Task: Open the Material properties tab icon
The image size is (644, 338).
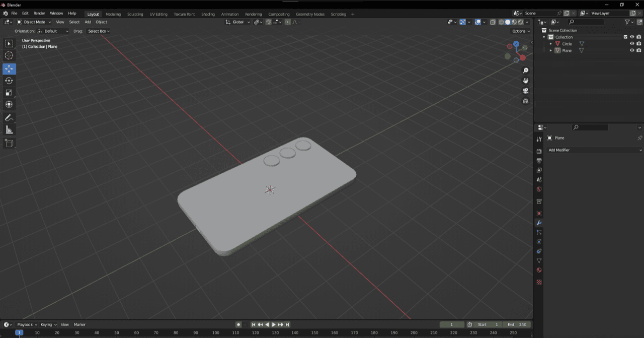Action: (x=539, y=270)
